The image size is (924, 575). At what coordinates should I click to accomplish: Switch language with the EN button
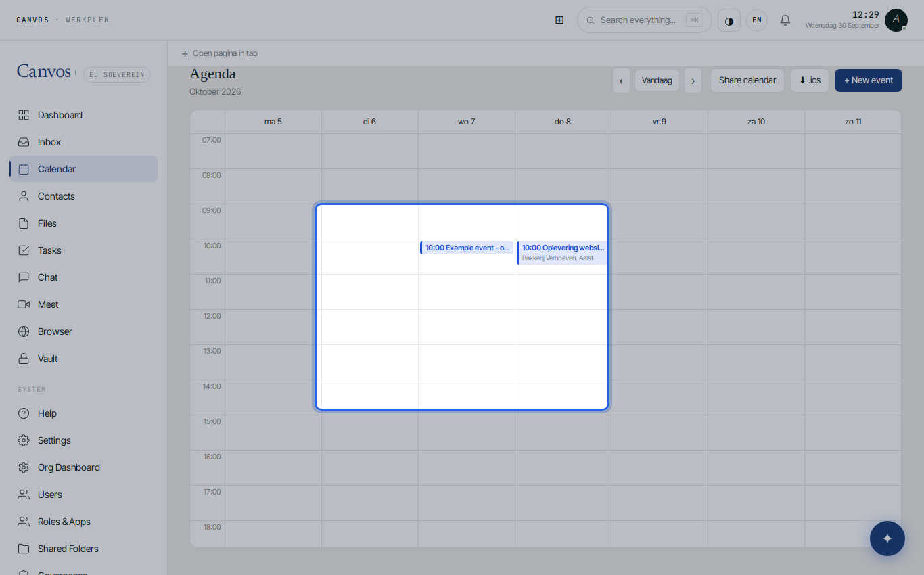tap(757, 20)
